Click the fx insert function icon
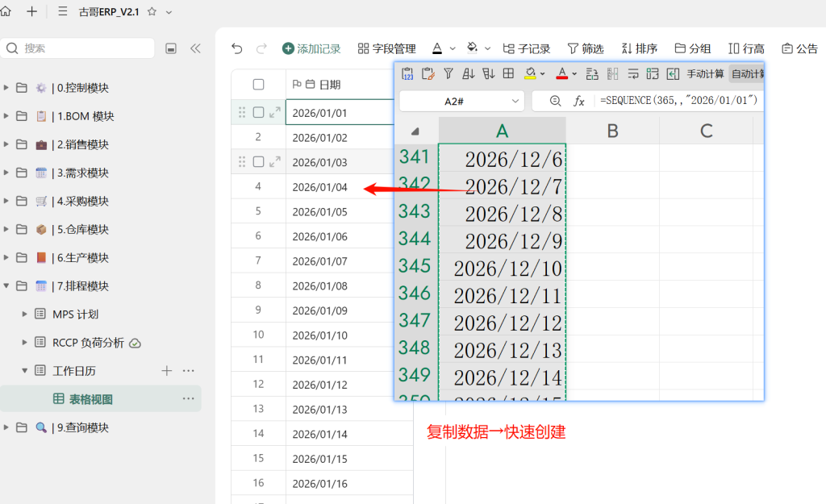The width and height of the screenshot is (826, 504). [579, 101]
